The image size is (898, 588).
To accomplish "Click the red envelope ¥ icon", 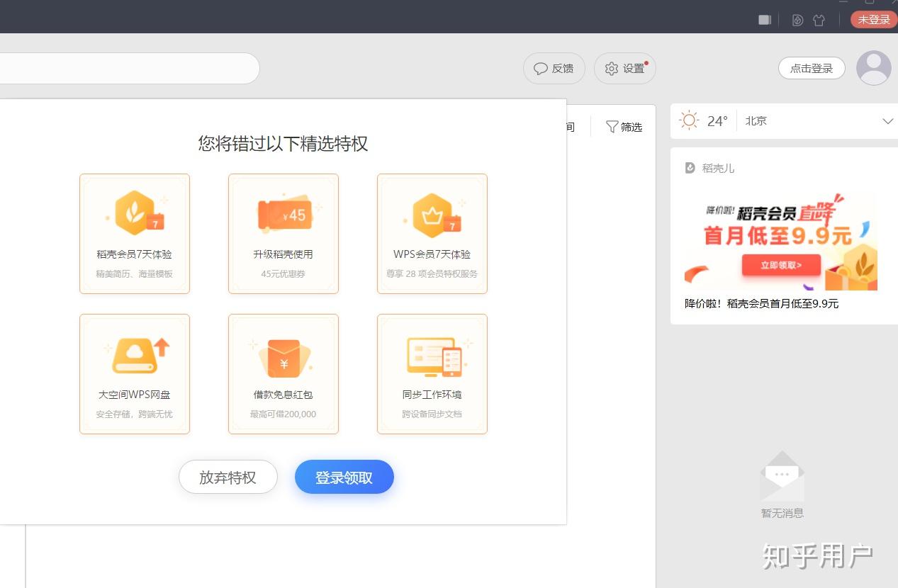I will tap(284, 359).
